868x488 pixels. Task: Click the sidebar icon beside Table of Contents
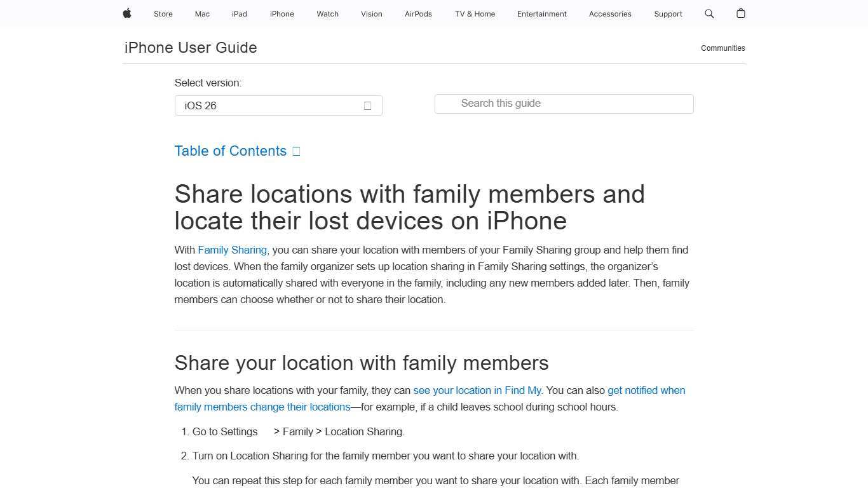[295, 151]
